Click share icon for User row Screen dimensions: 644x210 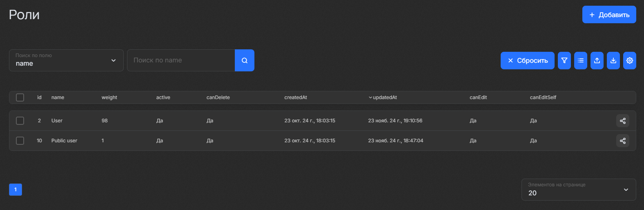coord(622,121)
